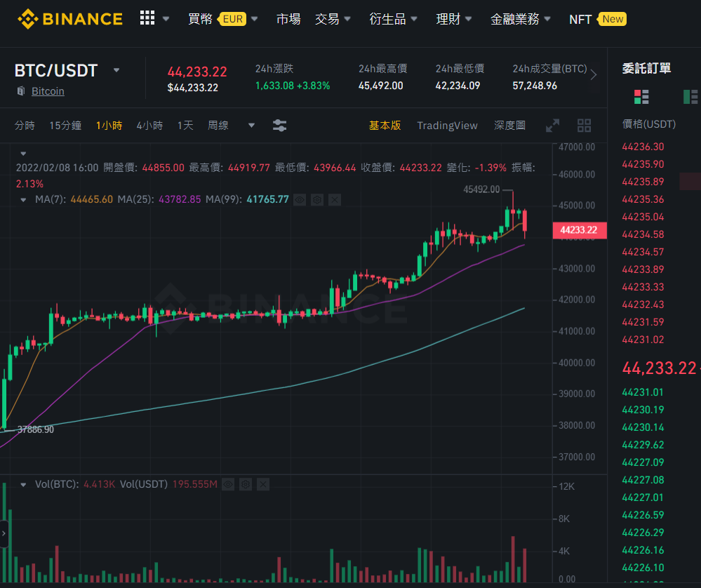Select ask price 44236.30

coord(643,147)
